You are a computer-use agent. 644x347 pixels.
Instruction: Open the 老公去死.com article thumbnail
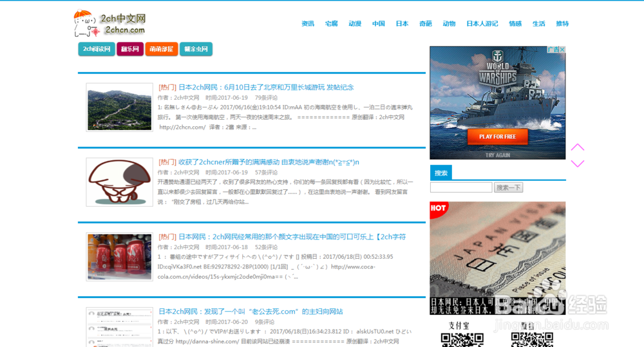click(120, 327)
